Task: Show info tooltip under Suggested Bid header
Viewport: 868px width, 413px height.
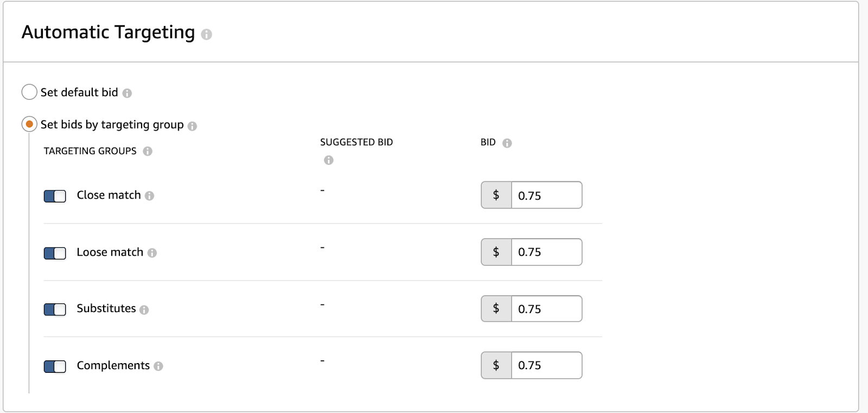Action: [x=328, y=160]
